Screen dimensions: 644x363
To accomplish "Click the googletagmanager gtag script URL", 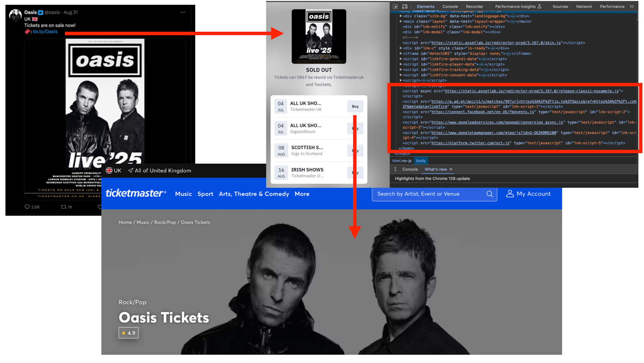I will tap(494, 133).
